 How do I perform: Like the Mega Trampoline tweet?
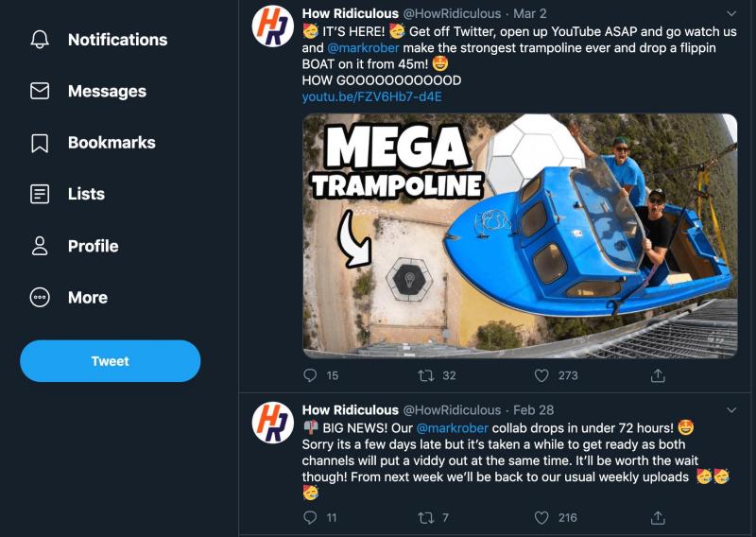[x=541, y=375]
